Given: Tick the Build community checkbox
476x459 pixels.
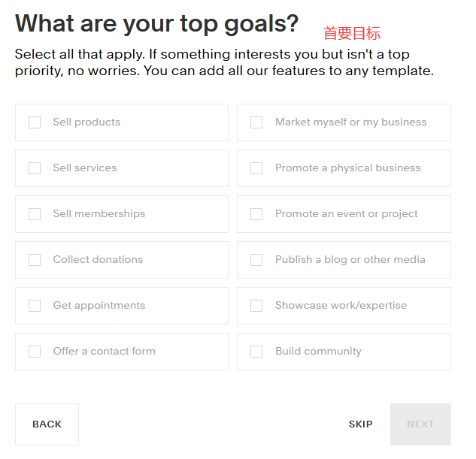Looking at the screenshot, I should [256, 352].
